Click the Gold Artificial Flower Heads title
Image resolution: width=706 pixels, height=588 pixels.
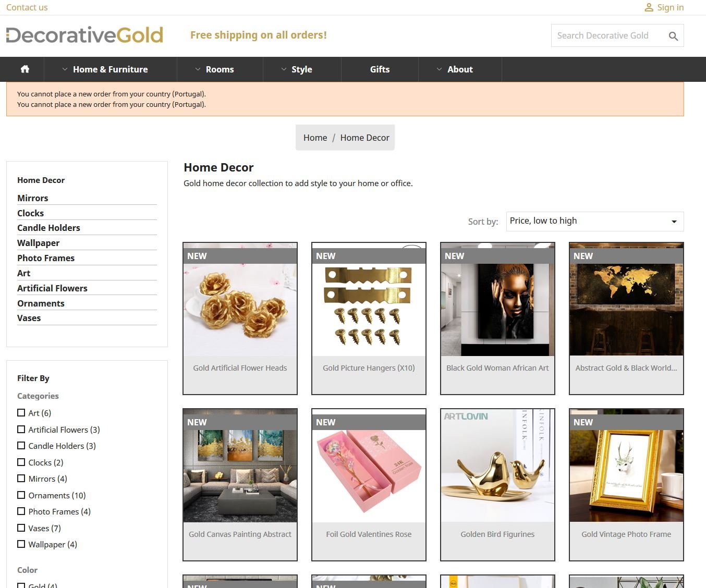[x=240, y=368]
